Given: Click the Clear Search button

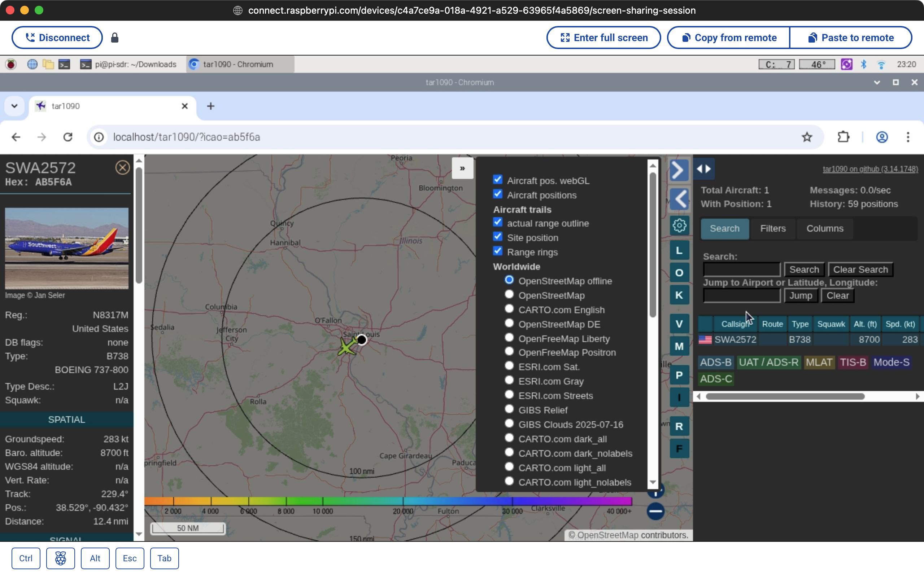Looking at the screenshot, I should [x=860, y=269].
